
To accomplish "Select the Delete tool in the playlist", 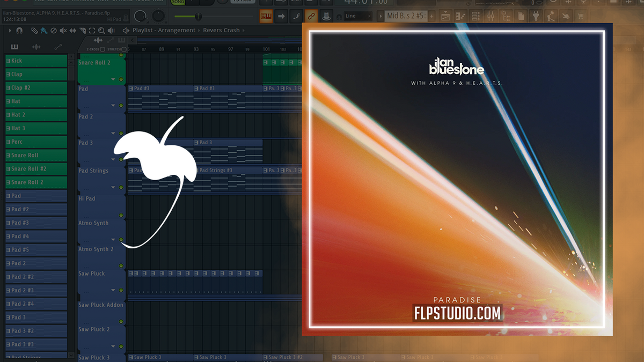I will point(54,31).
